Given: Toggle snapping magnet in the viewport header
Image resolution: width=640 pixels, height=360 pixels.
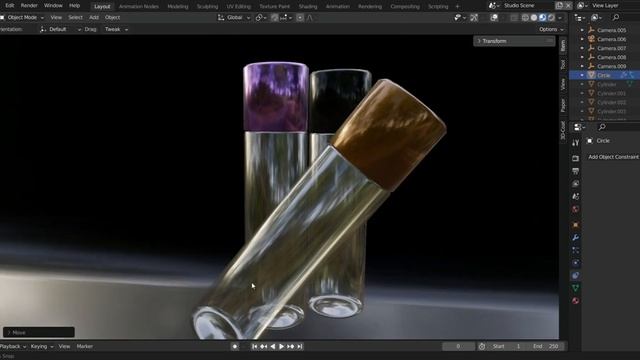Looking at the screenshot, I should (x=275, y=18).
